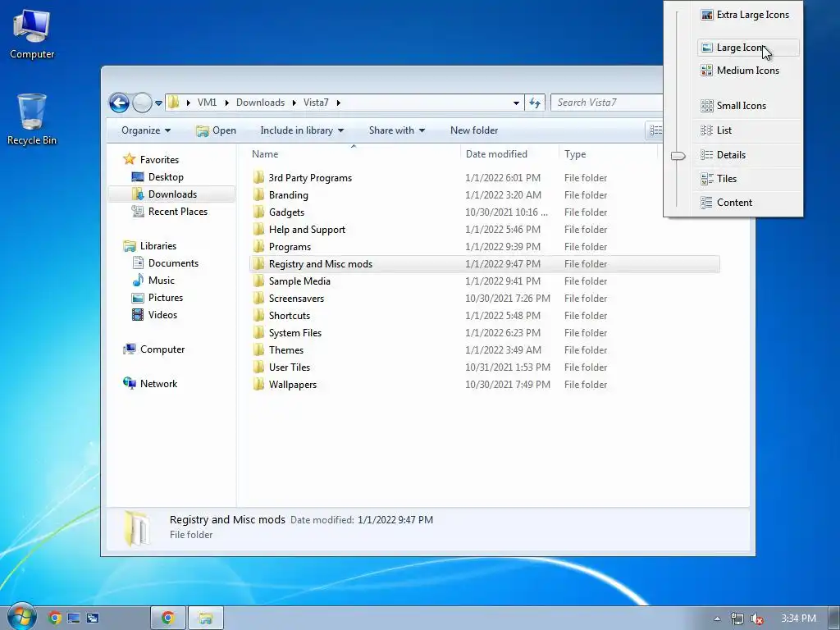840x630 pixels.
Task: Select Gadgets folder icon
Action: [x=258, y=212]
